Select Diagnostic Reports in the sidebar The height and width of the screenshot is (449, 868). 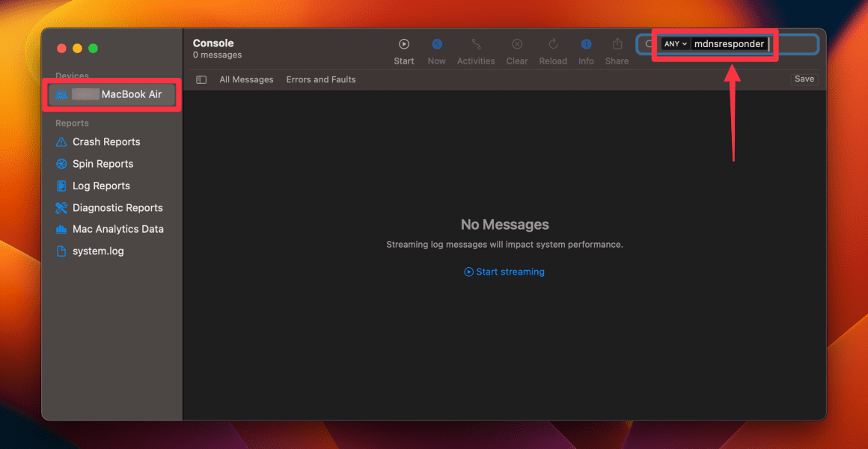tap(117, 207)
